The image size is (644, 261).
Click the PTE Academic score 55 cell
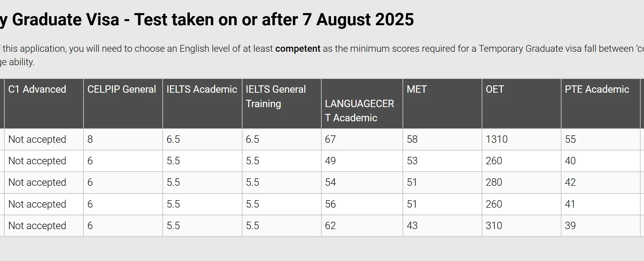tap(570, 139)
